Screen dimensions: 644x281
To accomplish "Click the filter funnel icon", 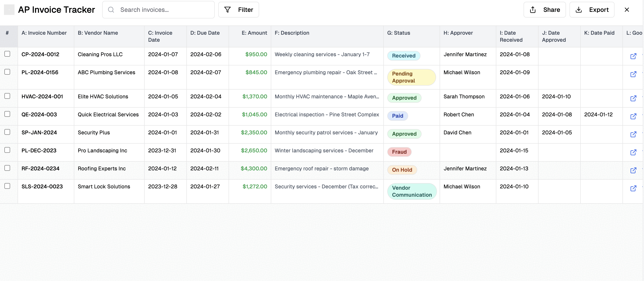I will [227, 9].
